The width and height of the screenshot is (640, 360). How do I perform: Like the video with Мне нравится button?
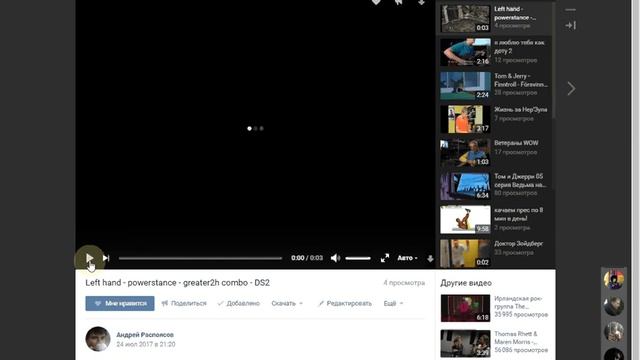click(120, 303)
